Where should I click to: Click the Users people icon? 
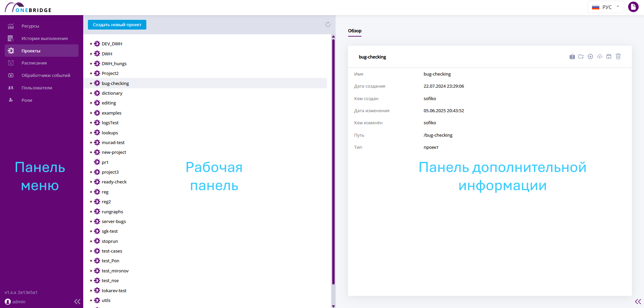(x=11, y=88)
